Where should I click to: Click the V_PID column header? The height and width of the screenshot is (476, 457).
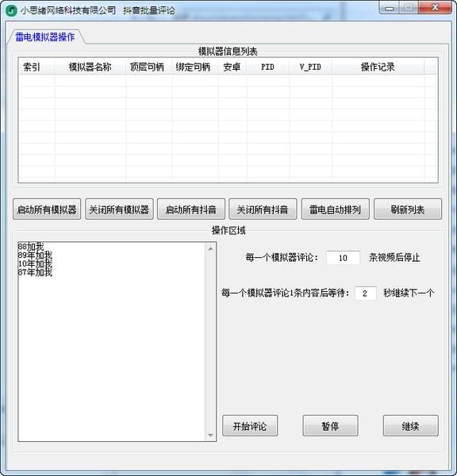310,67
